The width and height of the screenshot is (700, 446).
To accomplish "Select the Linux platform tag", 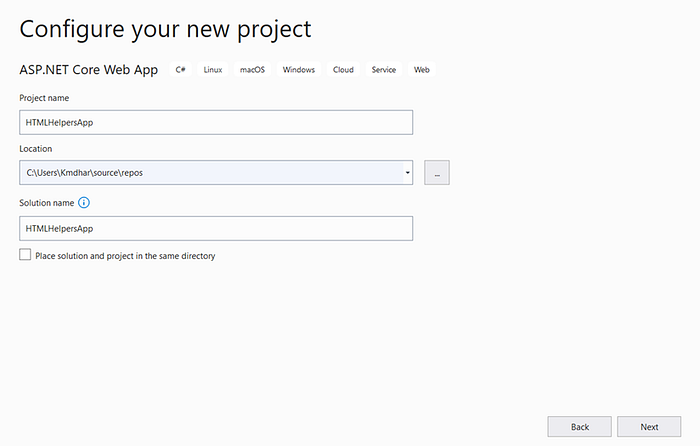I will 213,70.
